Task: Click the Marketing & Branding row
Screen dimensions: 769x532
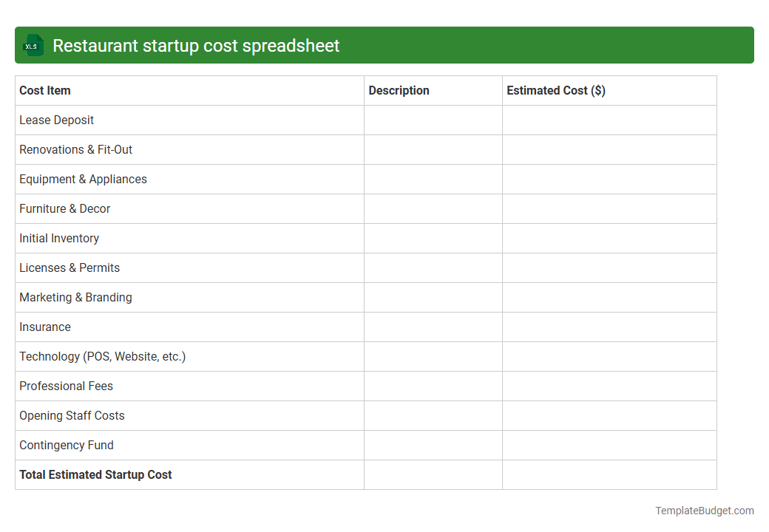Action: [75, 297]
